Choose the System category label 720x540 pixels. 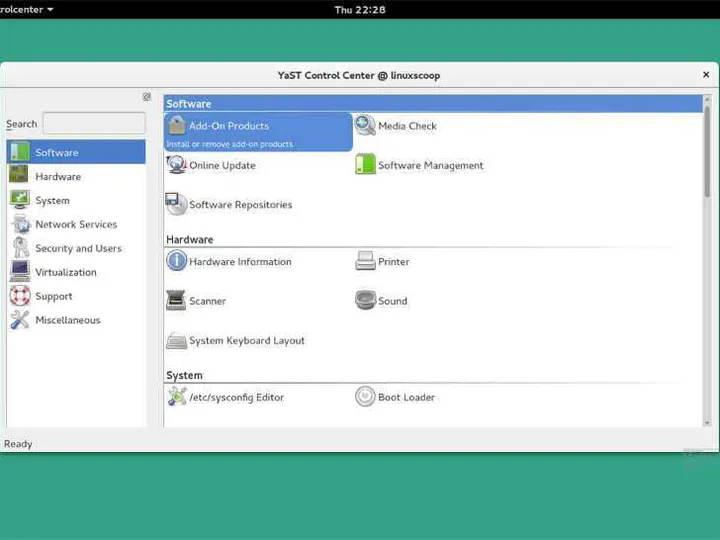53,201
